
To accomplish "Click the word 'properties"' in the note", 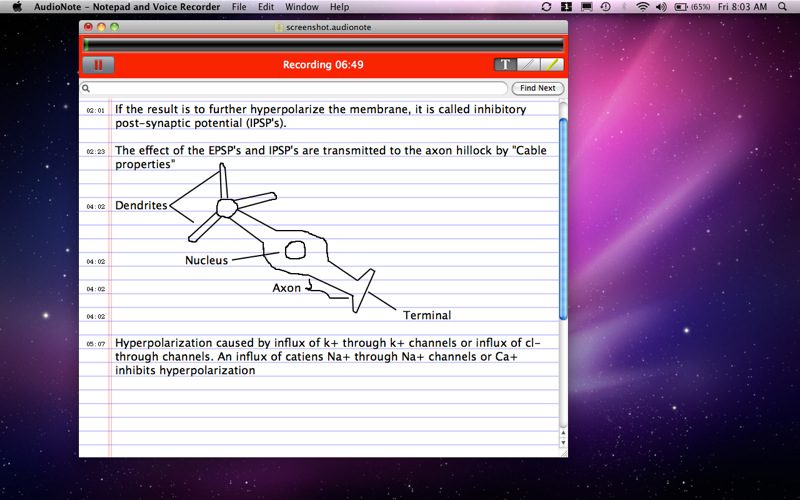I will click(145, 165).
